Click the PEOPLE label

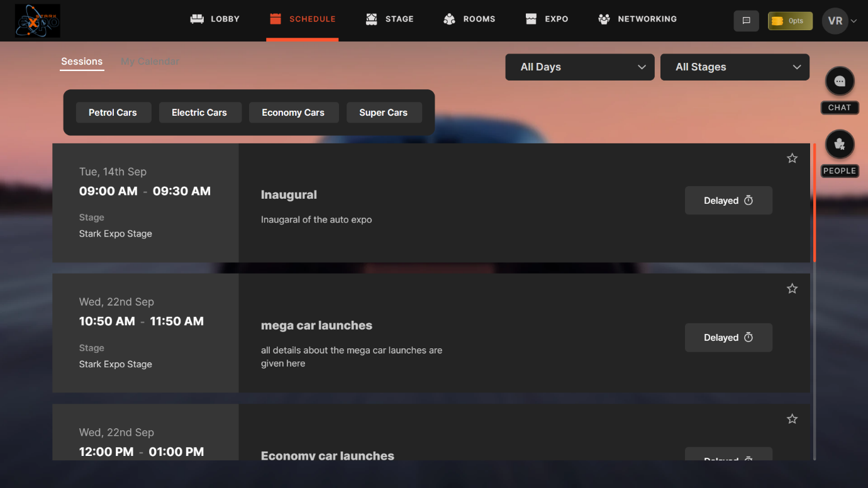pos(840,170)
